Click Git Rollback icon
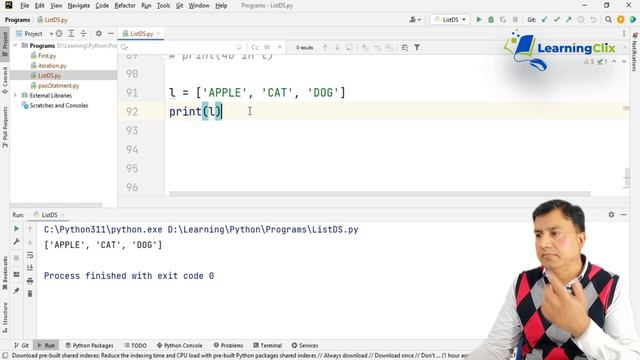Viewport: 640px width, 360px height. click(593, 20)
